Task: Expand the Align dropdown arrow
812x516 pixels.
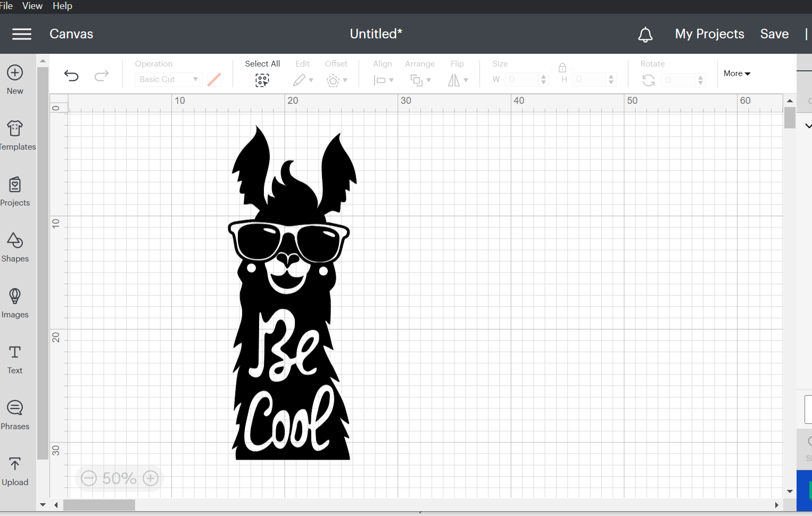Action: coord(392,80)
